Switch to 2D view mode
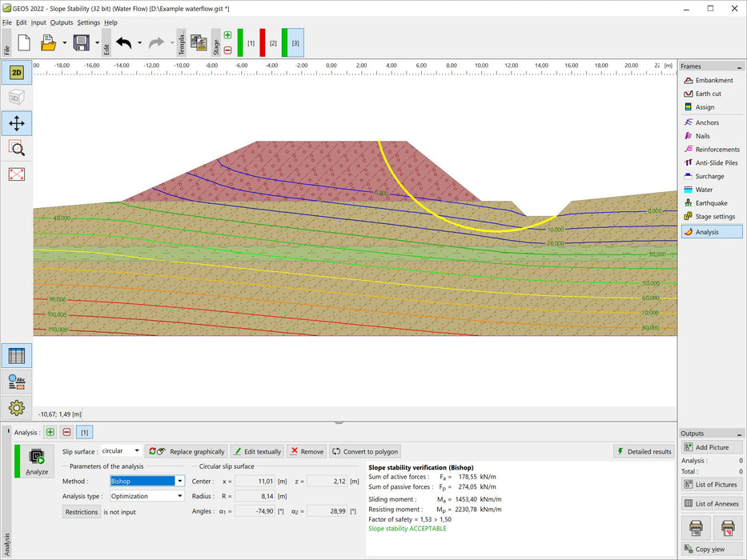 tap(16, 73)
